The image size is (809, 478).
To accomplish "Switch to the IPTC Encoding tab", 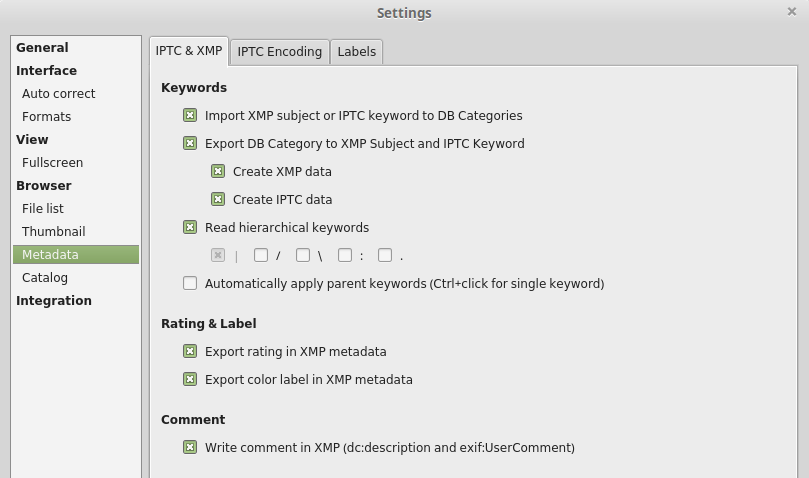I will [280, 52].
